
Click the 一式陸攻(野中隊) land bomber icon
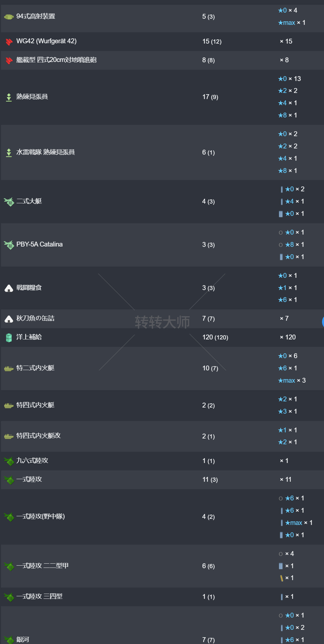click(9, 517)
